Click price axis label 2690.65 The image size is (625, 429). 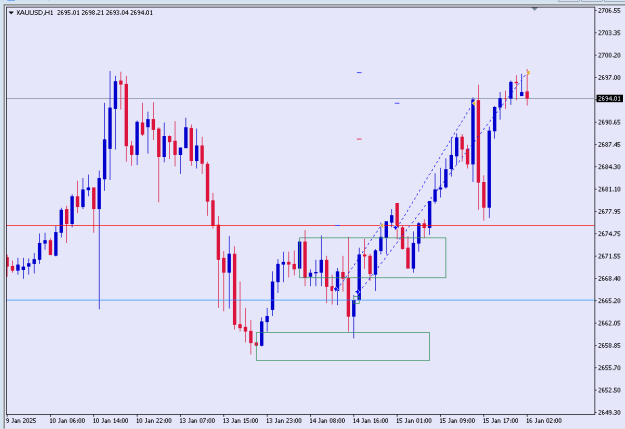pyautogui.click(x=610, y=122)
